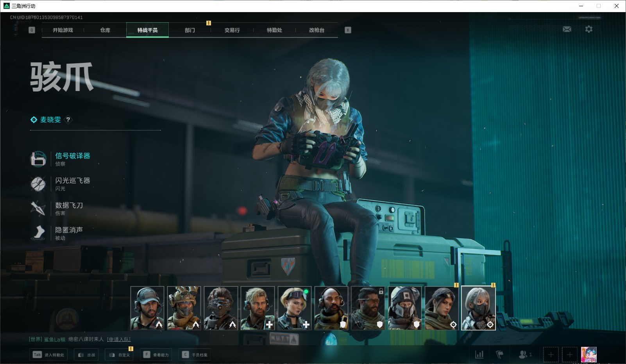Click the CN UID text
This screenshot has height=364, width=626.
[x=47, y=17]
